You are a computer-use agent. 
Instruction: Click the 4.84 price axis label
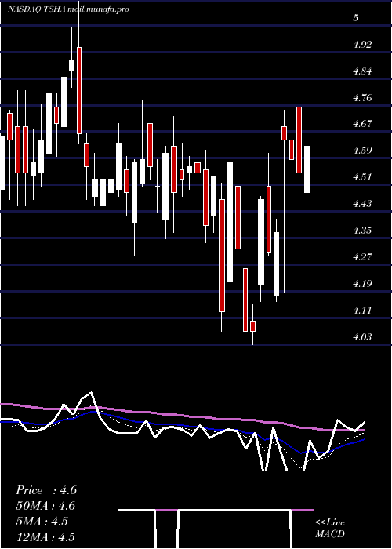[361, 71]
